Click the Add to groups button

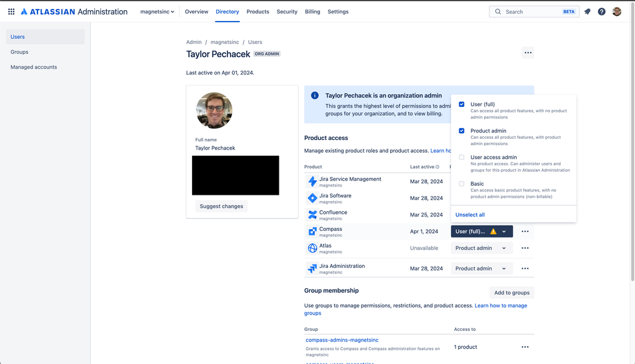click(x=512, y=293)
